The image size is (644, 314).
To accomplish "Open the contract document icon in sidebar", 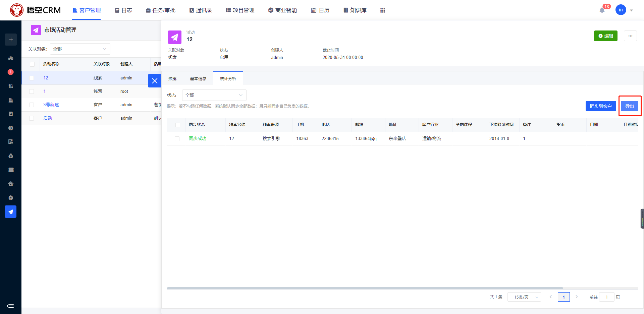I will coord(11,142).
